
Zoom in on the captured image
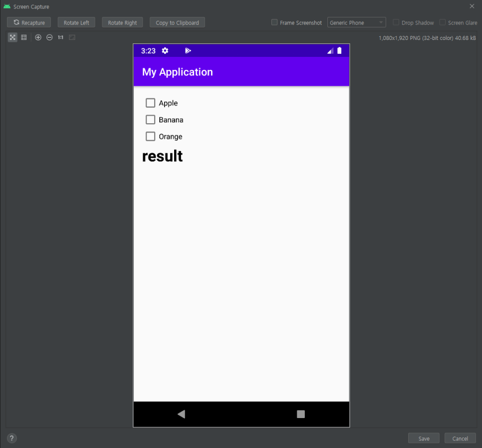coord(38,37)
